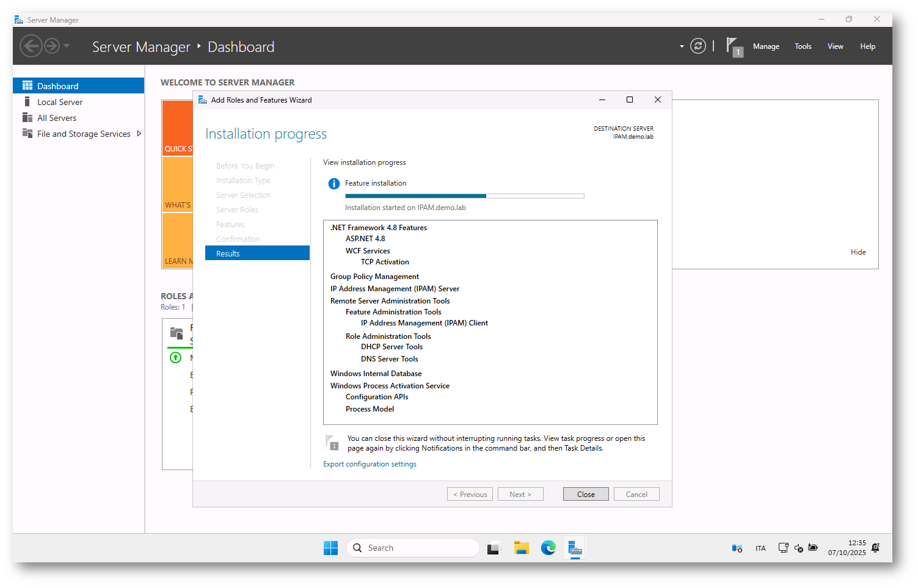Select 'TCP Activation' entry
918x588 pixels.
point(385,262)
